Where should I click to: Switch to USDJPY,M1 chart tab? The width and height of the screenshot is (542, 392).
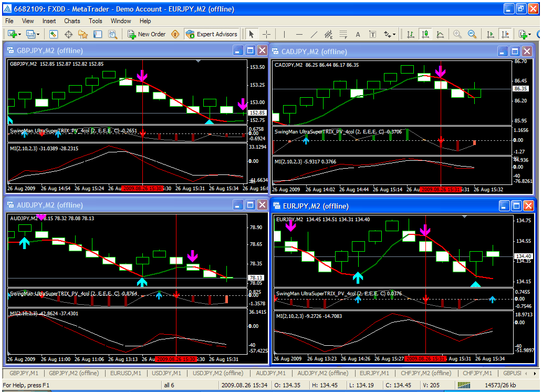click(166, 373)
